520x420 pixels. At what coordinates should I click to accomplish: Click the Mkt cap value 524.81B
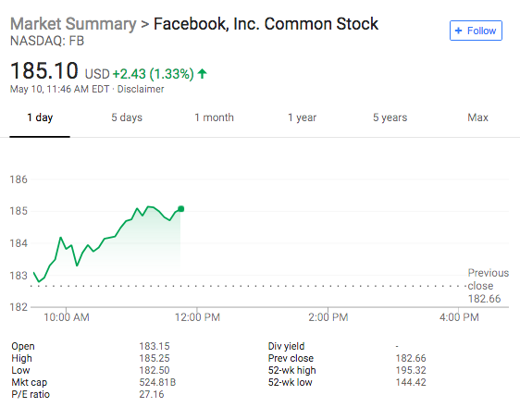tap(157, 382)
